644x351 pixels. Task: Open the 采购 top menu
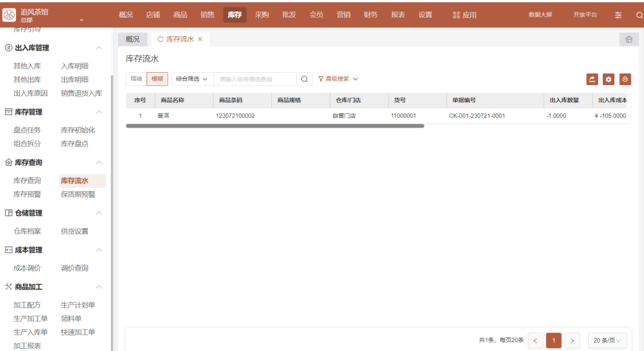coord(262,15)
